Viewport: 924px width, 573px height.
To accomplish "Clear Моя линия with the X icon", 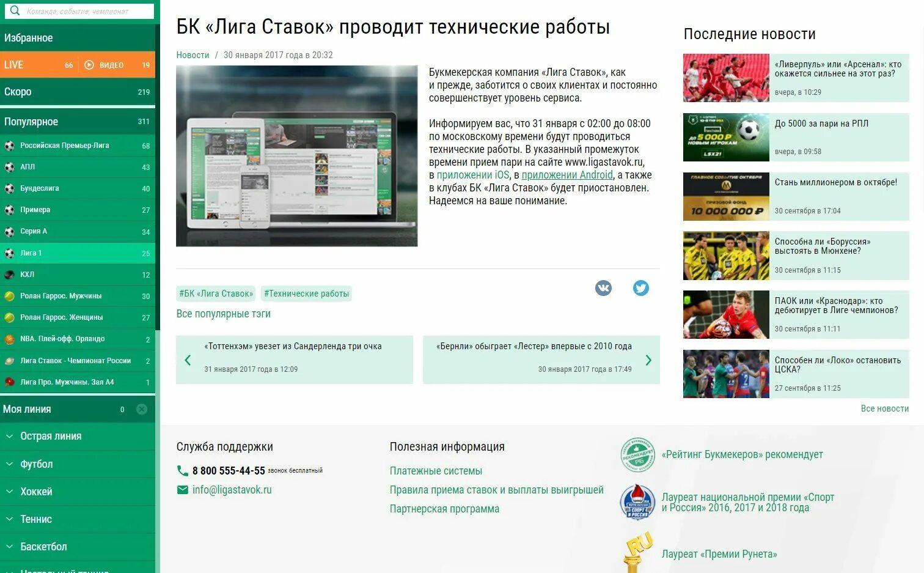I will point(141,409).
